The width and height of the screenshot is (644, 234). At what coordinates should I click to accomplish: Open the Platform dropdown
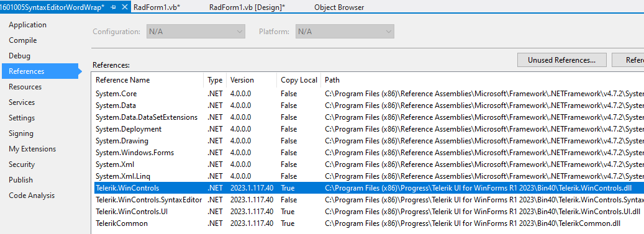(345, 31)
